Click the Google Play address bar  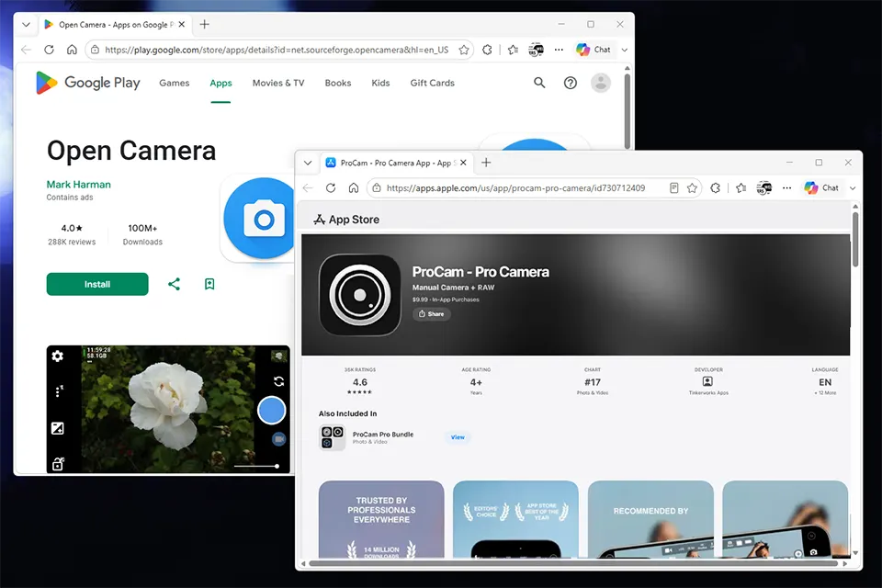click(279, 50)
